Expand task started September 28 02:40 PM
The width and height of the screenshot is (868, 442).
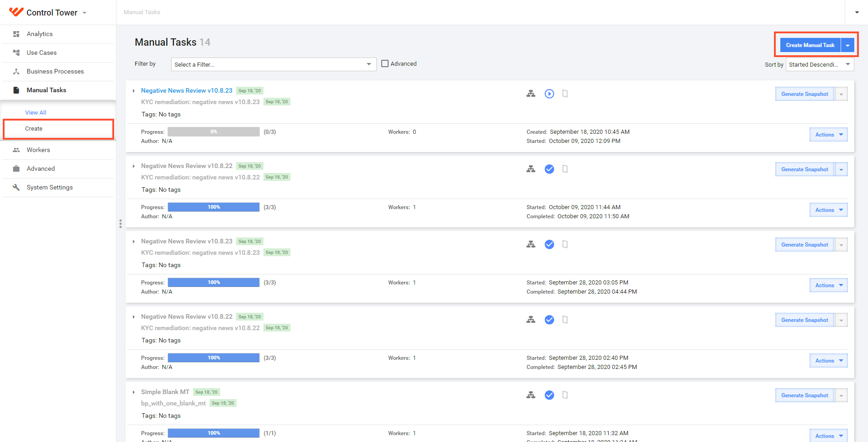(x=133, y=317)
